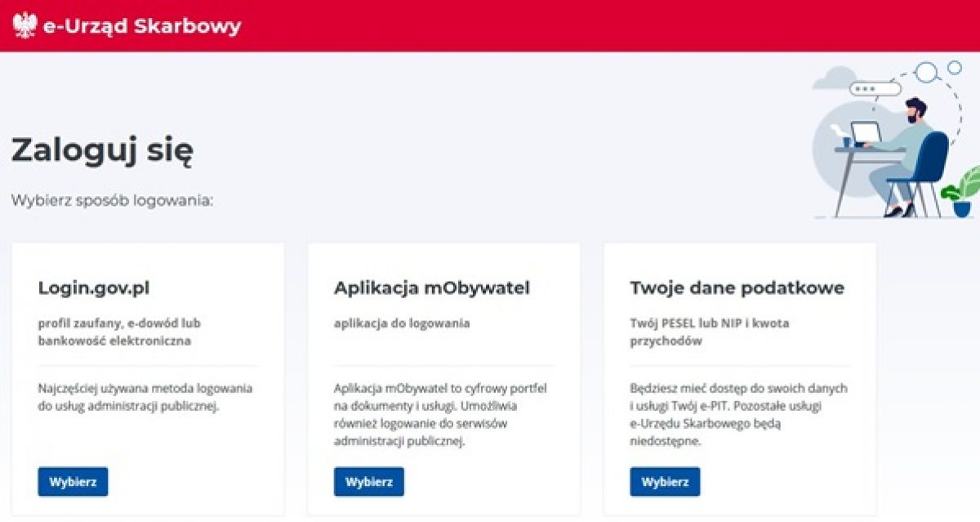Select the Twoje dane podatkowe card heading
980x522 pixels.
pos(737,288)
